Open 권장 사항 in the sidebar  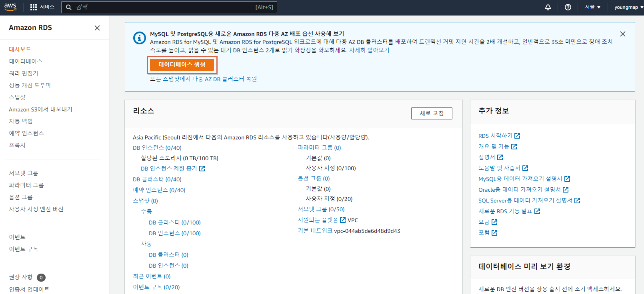(21, 277)
